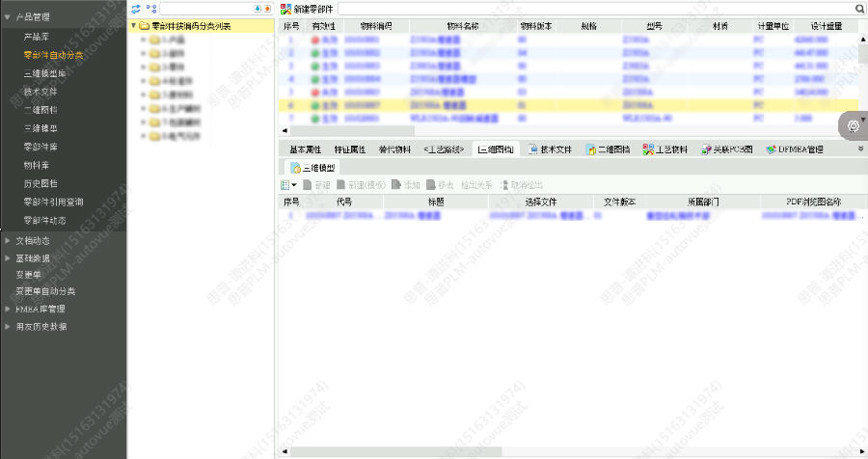Viewport: 868px width, 459px height.
Task: Click the folder icon of tree item 1
Action: point(155,40)
